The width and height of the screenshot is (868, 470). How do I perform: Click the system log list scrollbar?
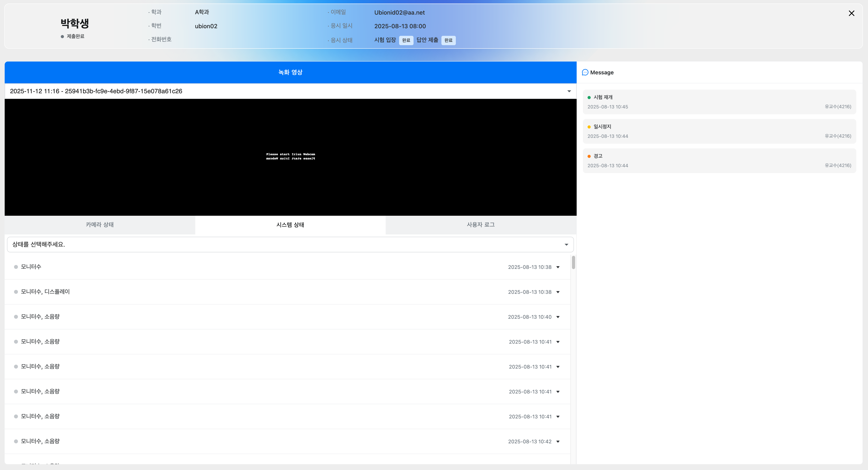(x=573, y=263)
